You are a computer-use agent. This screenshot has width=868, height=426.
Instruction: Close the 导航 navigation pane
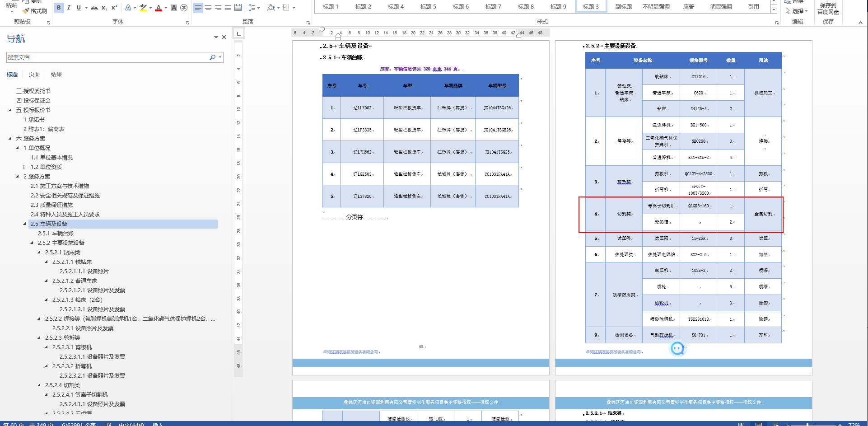(x=224, y=37)
